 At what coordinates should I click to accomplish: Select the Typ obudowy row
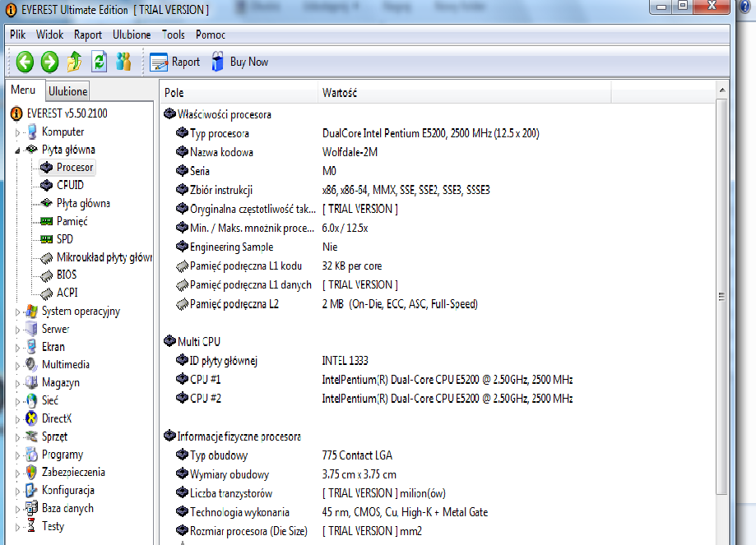284,455
